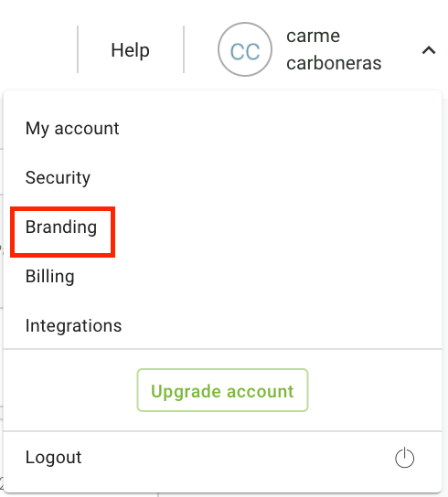Click the word Upgrade in green button
The height and width of the screenshot is (497, 448).
(186, 391)
